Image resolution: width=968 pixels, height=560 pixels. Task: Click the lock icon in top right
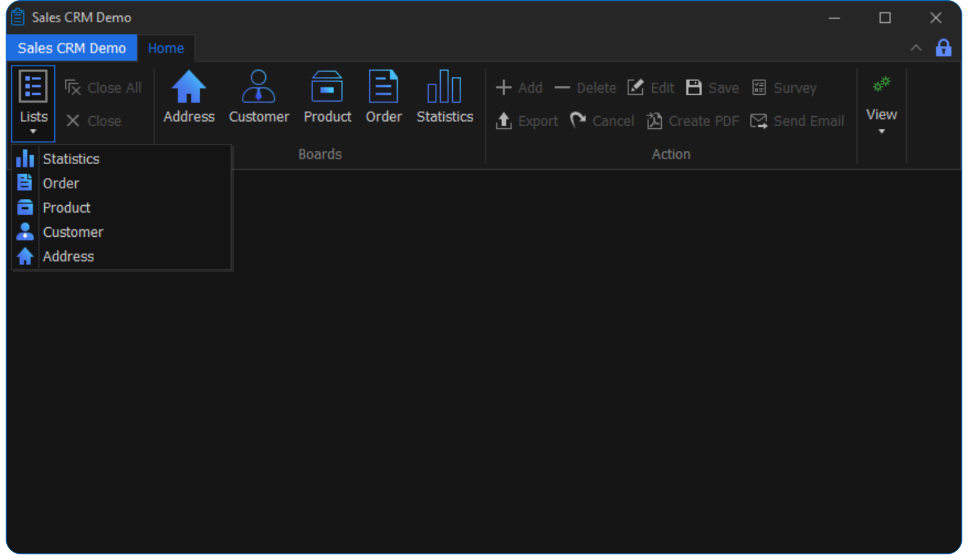[943, 48]
